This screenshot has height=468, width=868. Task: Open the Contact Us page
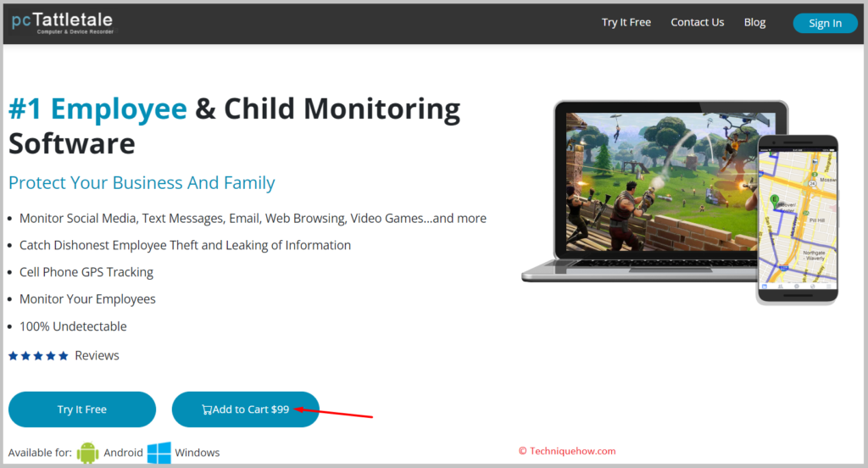pyautogui.click(x=697, y=22)
